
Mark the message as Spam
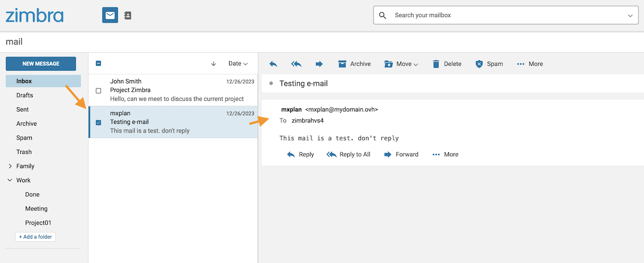(x=489, y=64)
